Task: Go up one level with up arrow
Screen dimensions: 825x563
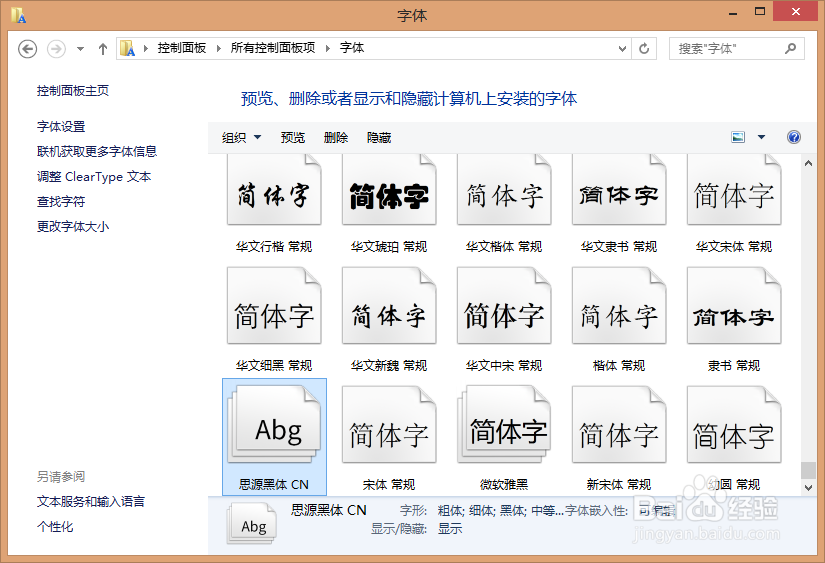Action: [103, 49]
